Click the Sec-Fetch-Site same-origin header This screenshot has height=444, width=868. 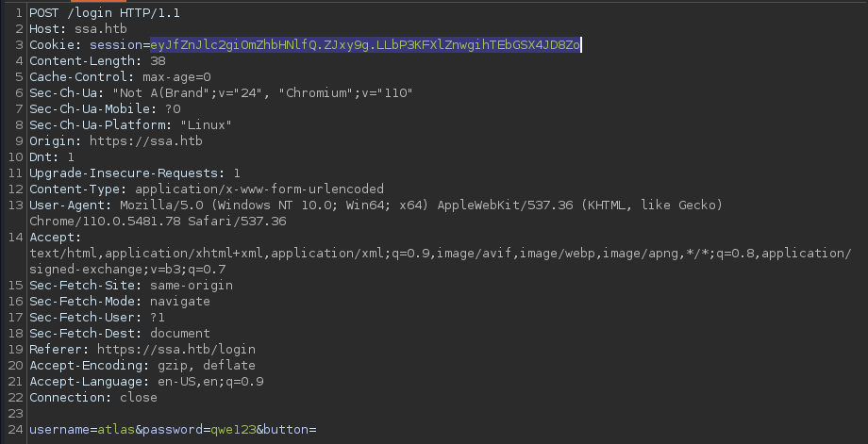point(131,286)
